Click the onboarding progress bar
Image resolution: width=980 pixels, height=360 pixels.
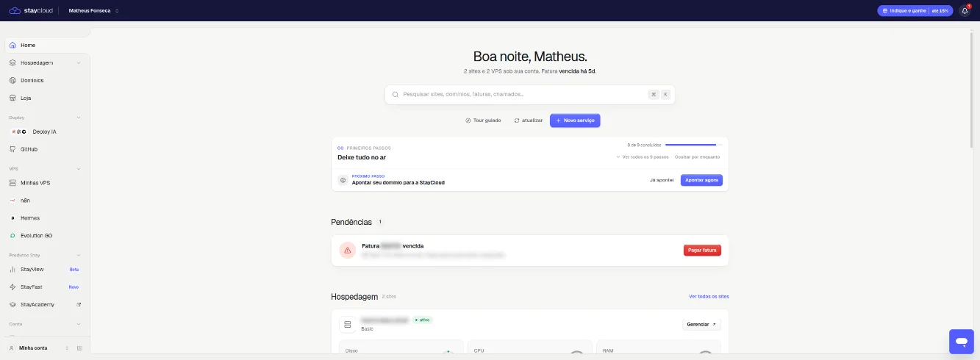coord(694,145)
